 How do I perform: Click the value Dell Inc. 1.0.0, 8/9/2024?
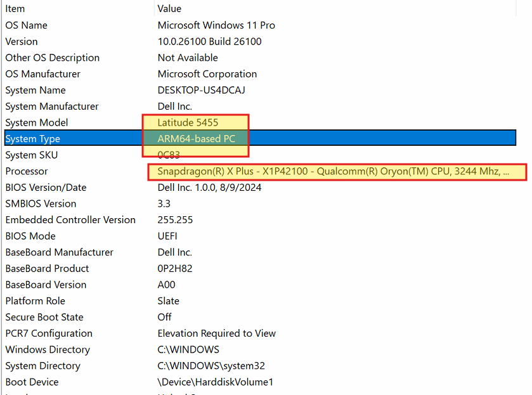209,188
